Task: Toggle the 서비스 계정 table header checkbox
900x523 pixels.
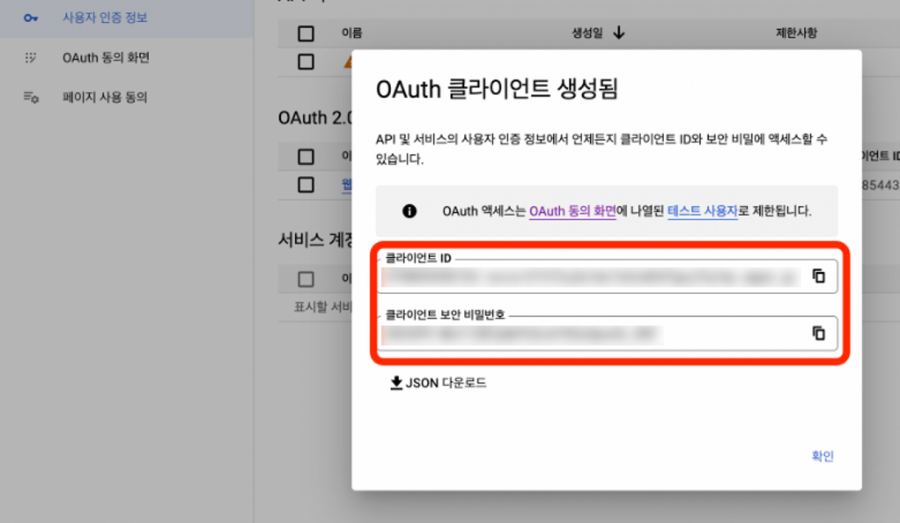Action: tap(306, 279)
